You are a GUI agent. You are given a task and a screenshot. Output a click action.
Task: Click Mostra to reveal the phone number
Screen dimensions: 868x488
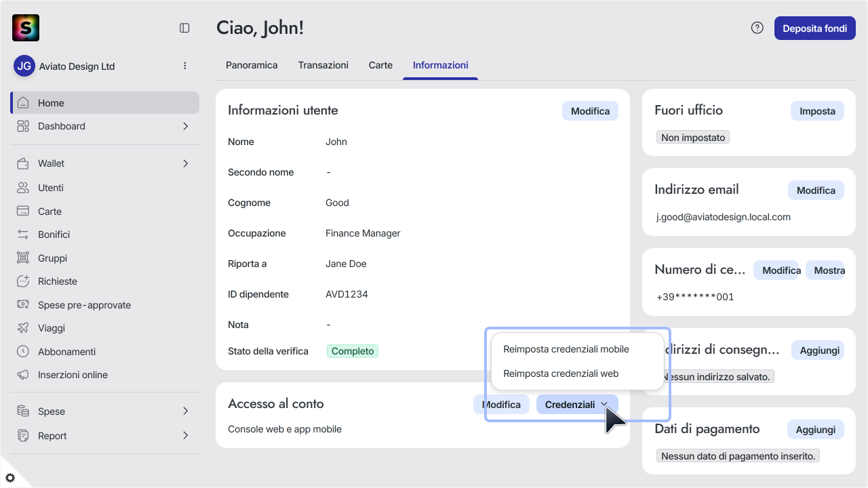click(825, 270)
